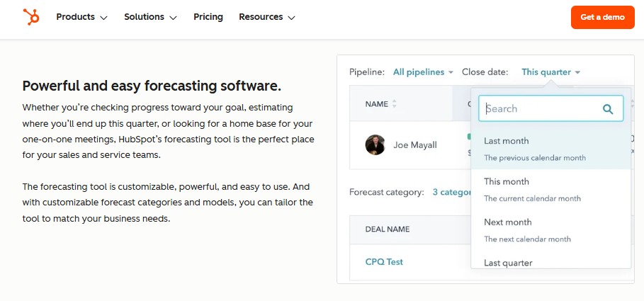Click the DEAL NAME column header
This screenshot has width=644, height=301.
click(388, 229)
